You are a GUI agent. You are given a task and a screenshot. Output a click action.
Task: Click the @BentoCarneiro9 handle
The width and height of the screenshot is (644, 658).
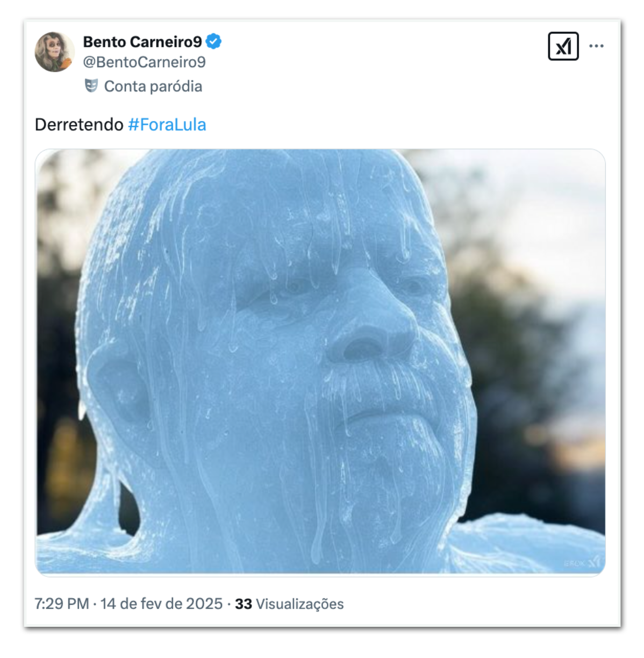pos(144,62)
